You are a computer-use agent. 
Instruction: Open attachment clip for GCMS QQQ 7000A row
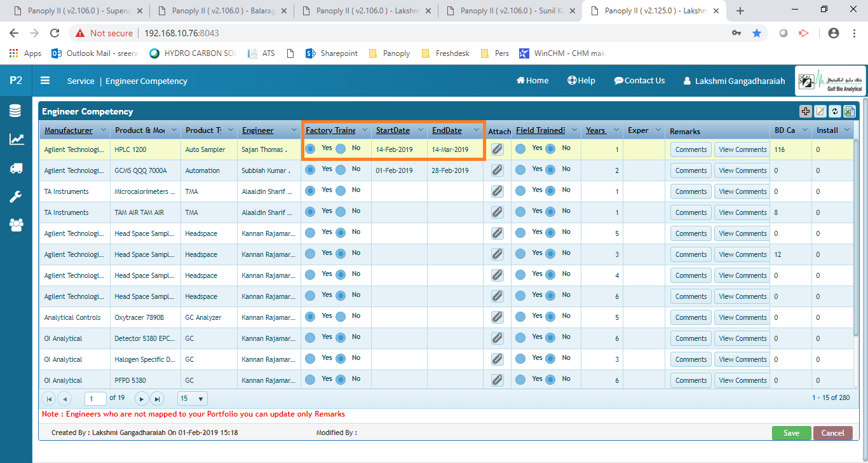[497, 170]
